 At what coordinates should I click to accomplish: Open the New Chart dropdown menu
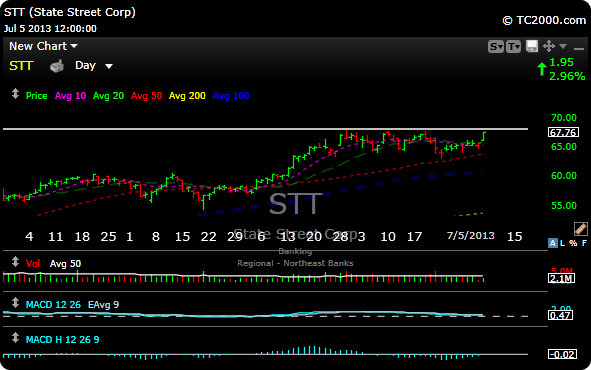tap(43, 46)
